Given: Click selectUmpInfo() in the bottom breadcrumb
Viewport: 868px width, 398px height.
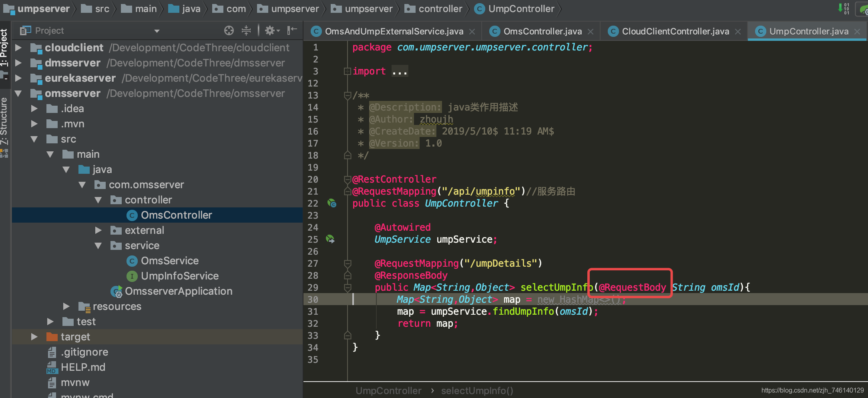Looking at the screenshot, I should (477, 390).
